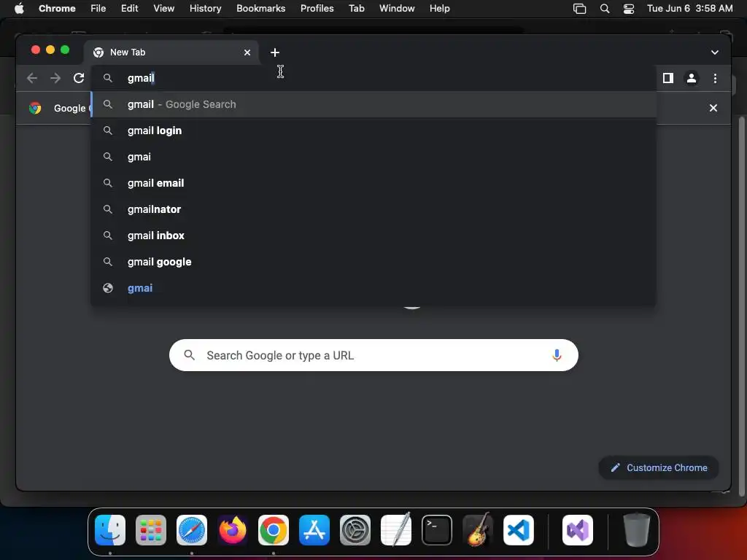Choose the 'gmail google' suggestion
The width and height of the screenshot is (747, 560).
tap(374, 262)
